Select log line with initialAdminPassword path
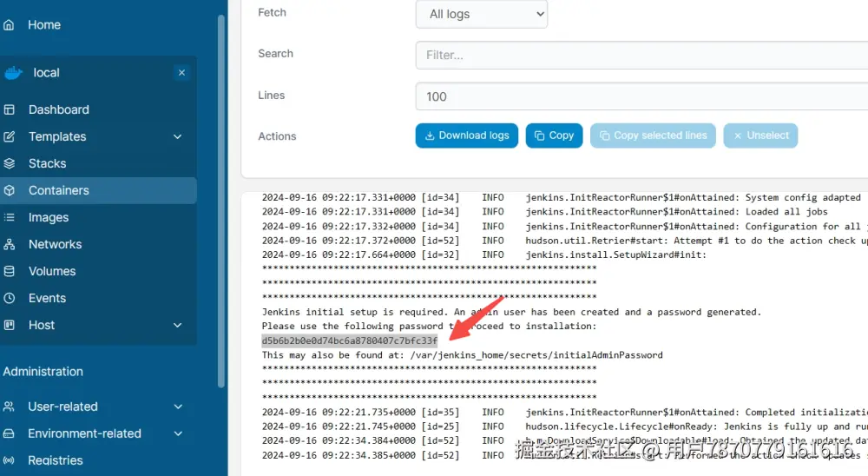The height and width of the screenshot is (476, 868). point(463,355)
